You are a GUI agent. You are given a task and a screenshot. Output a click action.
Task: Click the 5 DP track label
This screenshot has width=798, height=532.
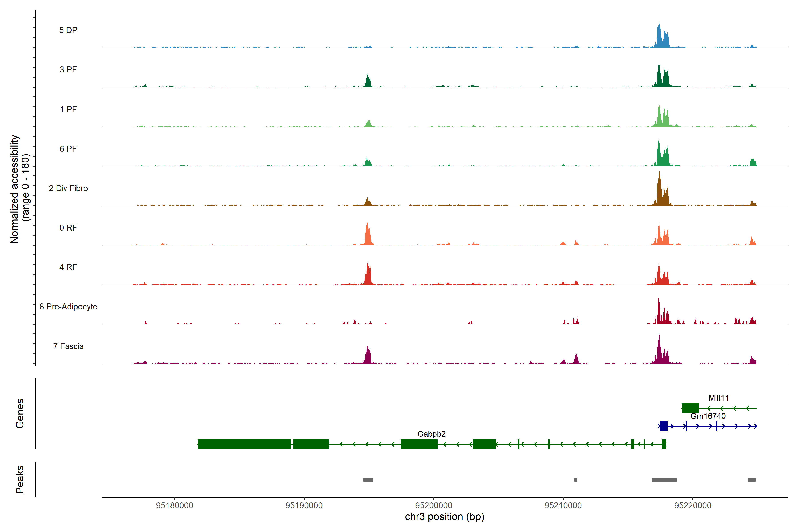(x=68, y=30)
